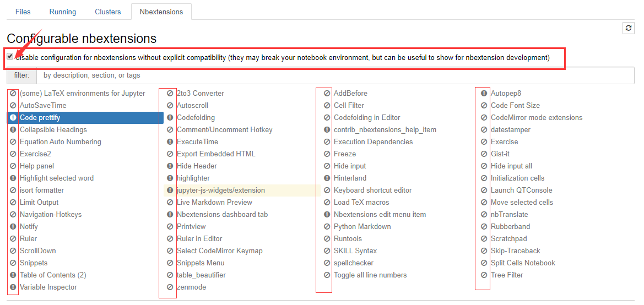The width and height of the screenshot is (644, 305).
Task: Select Navigation-Hotkeys in the list
Action: pos(51,215)
